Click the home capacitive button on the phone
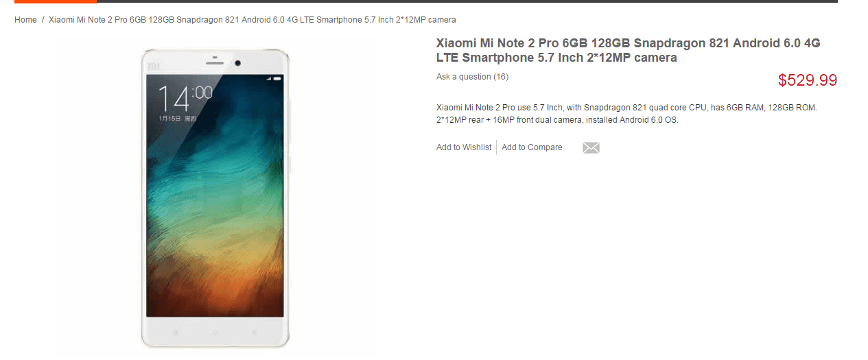 point(215,332)
